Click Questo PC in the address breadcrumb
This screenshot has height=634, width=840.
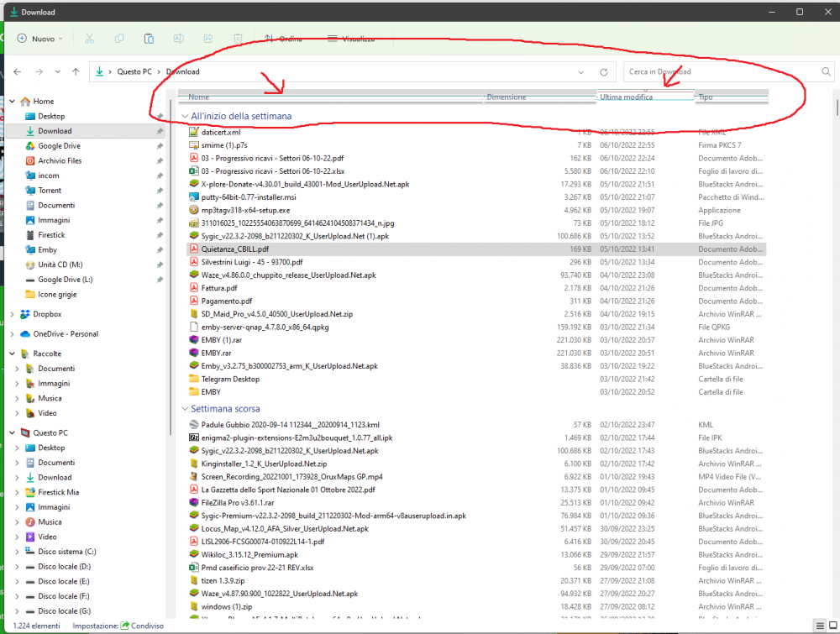134,72
